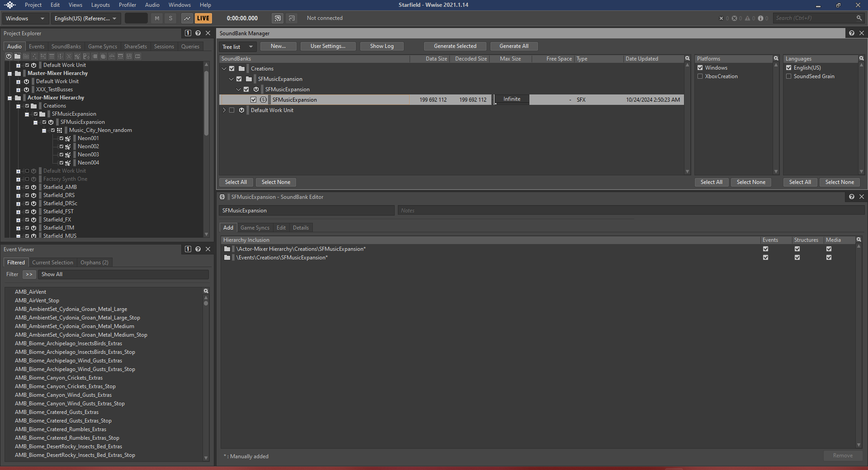Expand Default Work Unit in SoundBank Manager
The image size is (868, 470).
[x=224, y=110]
